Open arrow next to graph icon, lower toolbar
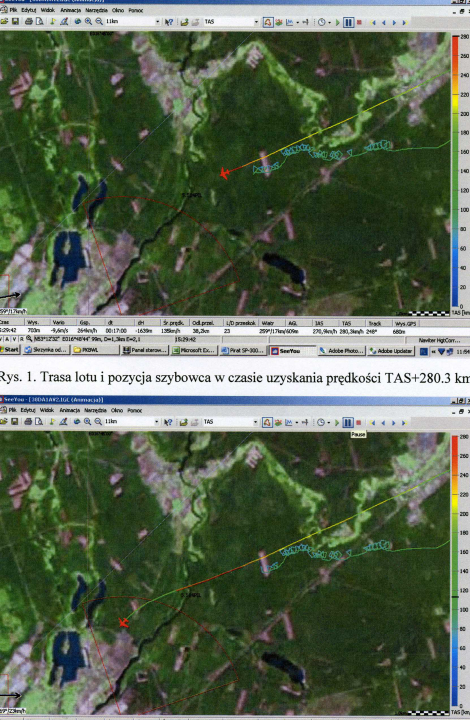This screenshot has width=470, height=720. 297,422
